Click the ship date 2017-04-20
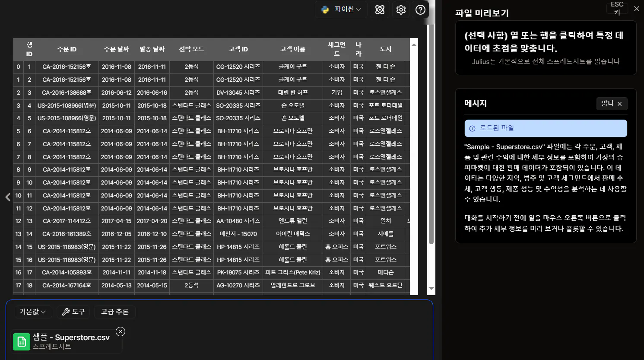Viewport: 644px width, 360px height. [x=152, y=221]
